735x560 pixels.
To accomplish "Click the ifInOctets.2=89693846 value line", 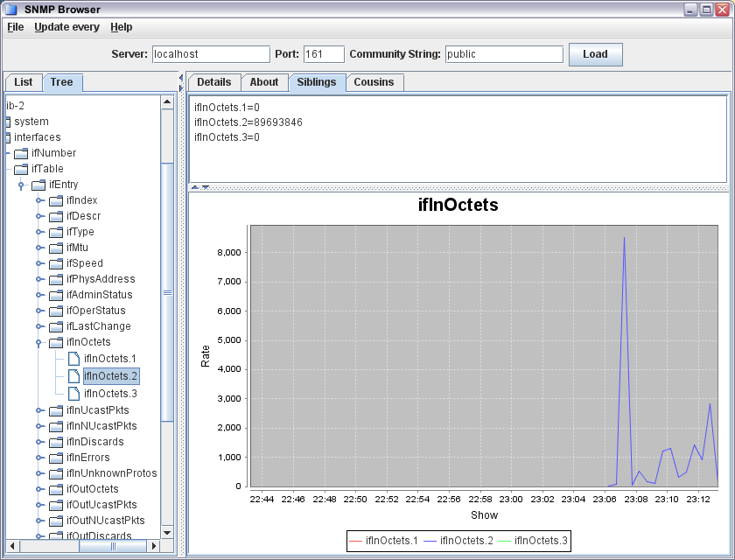I will (x=248, y=122).
